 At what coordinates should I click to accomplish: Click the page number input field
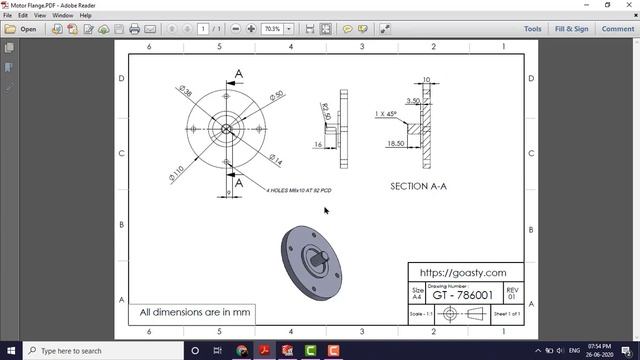203,29
